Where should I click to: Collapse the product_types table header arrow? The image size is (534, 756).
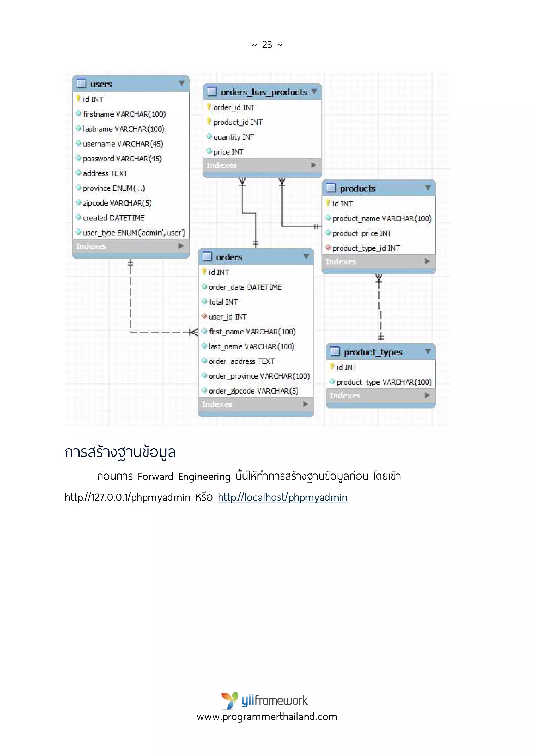428,351
